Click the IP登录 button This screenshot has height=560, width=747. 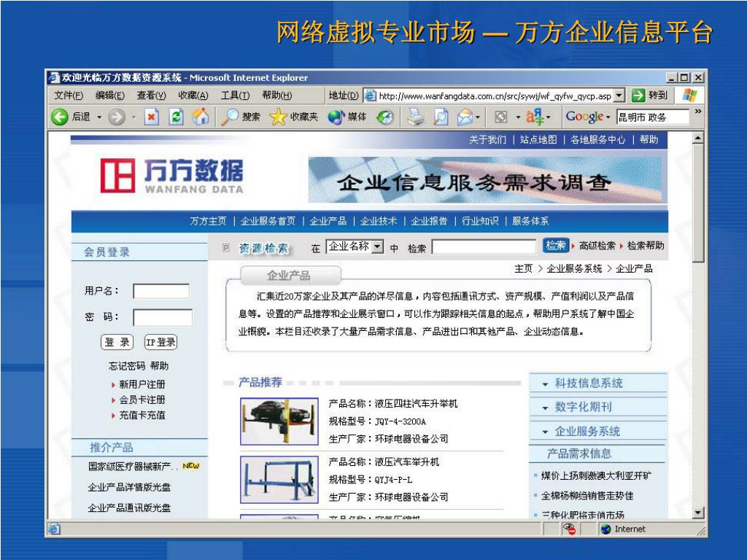[x=161, y=342]
